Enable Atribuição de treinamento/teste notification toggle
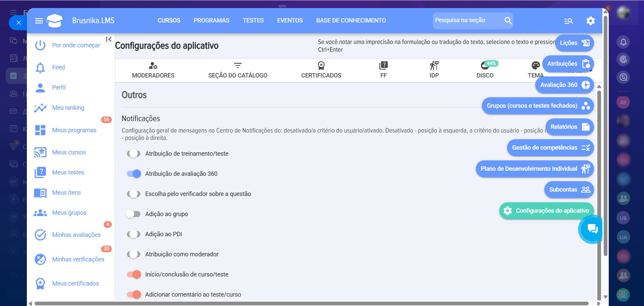This screenshot has width=644, height=306. click(134, 154)
